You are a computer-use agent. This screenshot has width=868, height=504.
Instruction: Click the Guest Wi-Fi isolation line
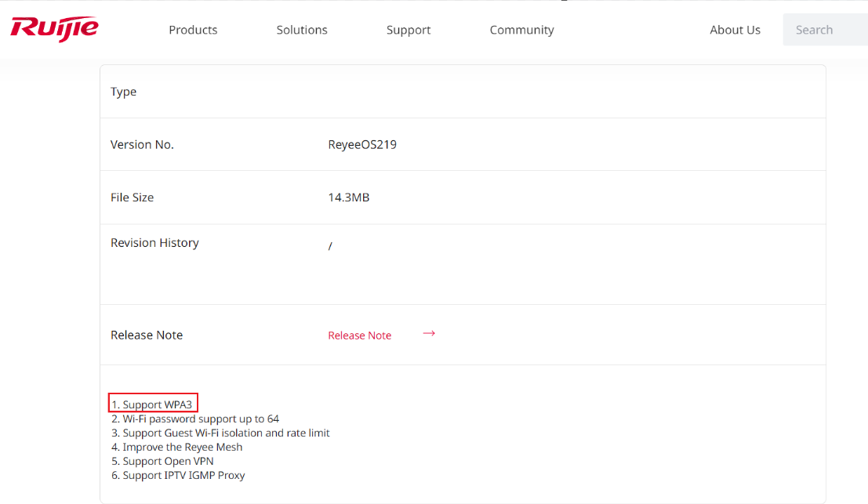tap(220, 433)
